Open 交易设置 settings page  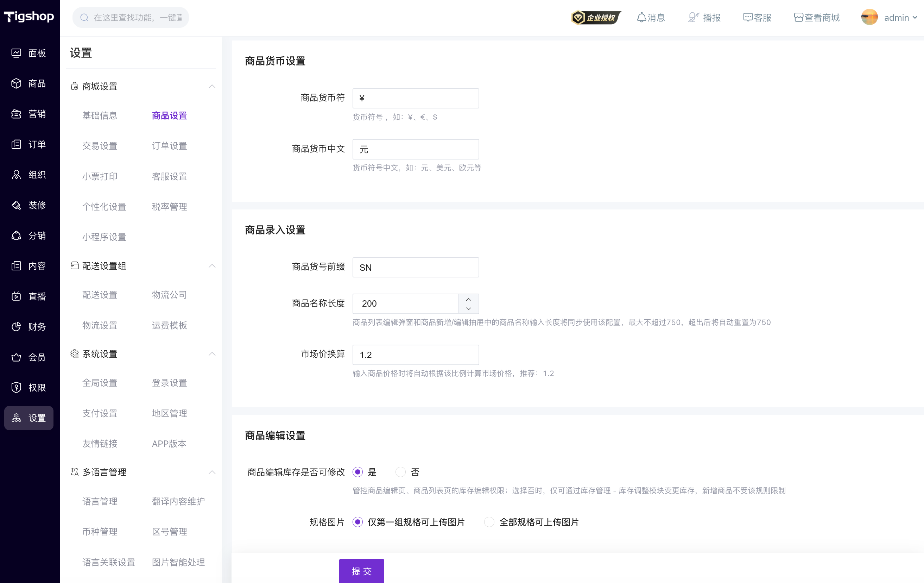[x=100, y=146]
